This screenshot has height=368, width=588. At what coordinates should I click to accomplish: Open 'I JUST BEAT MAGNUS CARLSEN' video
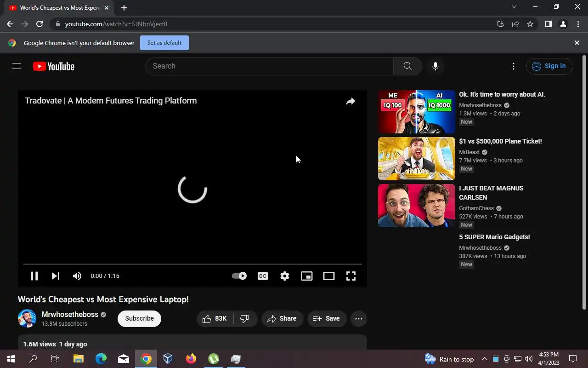(491, 193)
